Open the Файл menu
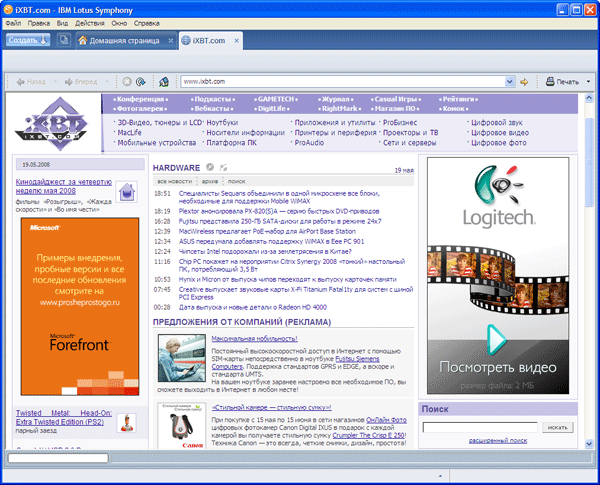Image resolution: width=600 pixels, height=485 pixels. (x=13, y=23)
